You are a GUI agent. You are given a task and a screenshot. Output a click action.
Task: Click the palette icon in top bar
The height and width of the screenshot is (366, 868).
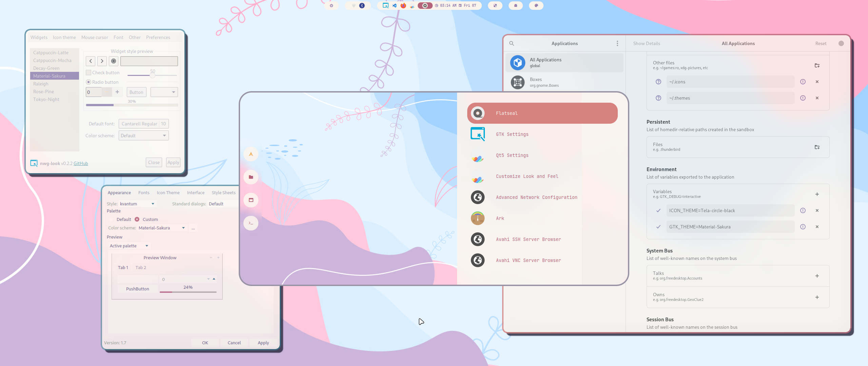(x=536, y=5)
